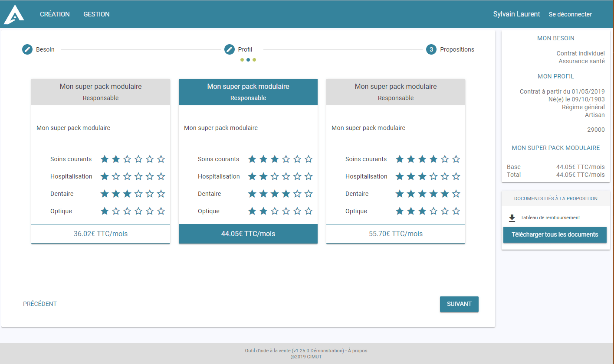Viewport: 614px width, 364px height.
Task: Click the last Optique star in middle card
Action: [x=309, y=211]
